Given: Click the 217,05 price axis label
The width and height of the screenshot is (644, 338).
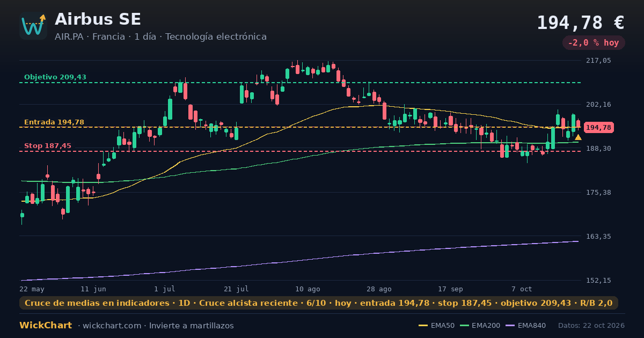Looking at the screenshot, I should pos(599,61).
